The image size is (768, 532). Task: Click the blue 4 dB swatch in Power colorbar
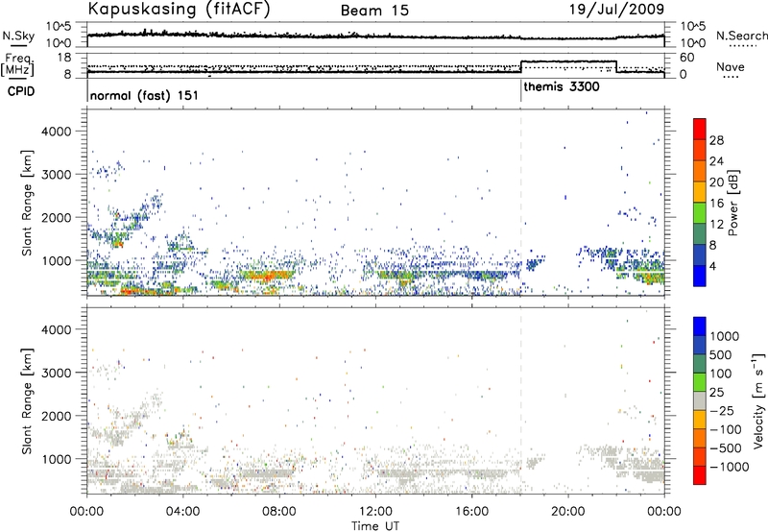tap(700, 254)
